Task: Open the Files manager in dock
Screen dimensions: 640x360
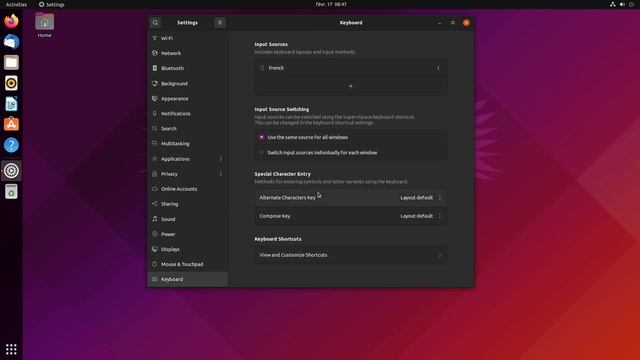Action: click(x=11, y=62)
